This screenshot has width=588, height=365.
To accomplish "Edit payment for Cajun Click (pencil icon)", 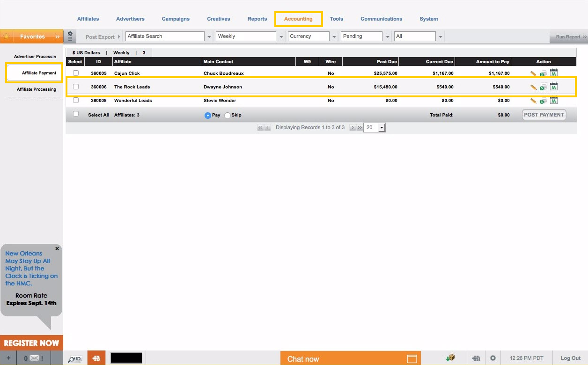I will tap(533, 73).
